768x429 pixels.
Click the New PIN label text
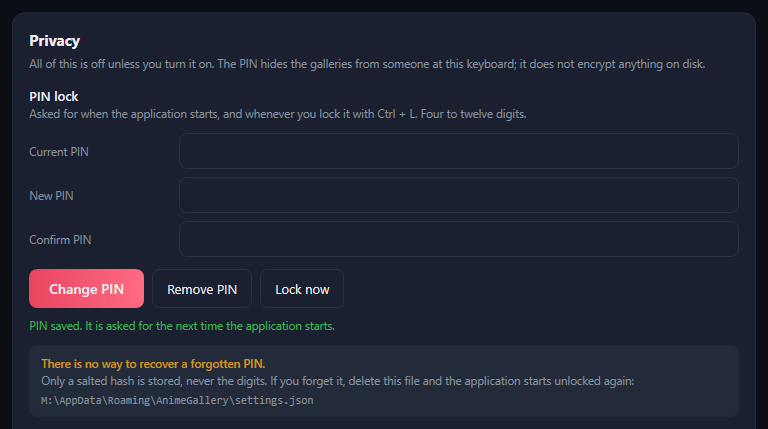[x=51, y=196]
